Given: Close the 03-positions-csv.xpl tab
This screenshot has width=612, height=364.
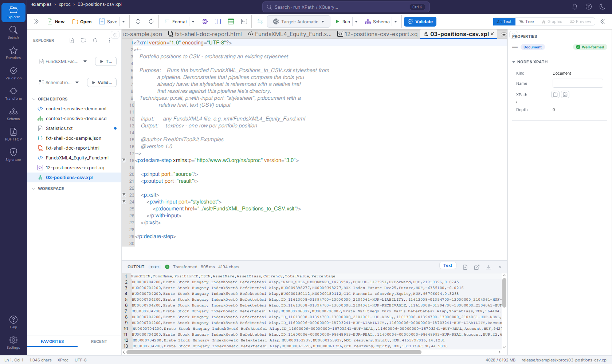Looking at the screenshot, I should pos(492,34).
